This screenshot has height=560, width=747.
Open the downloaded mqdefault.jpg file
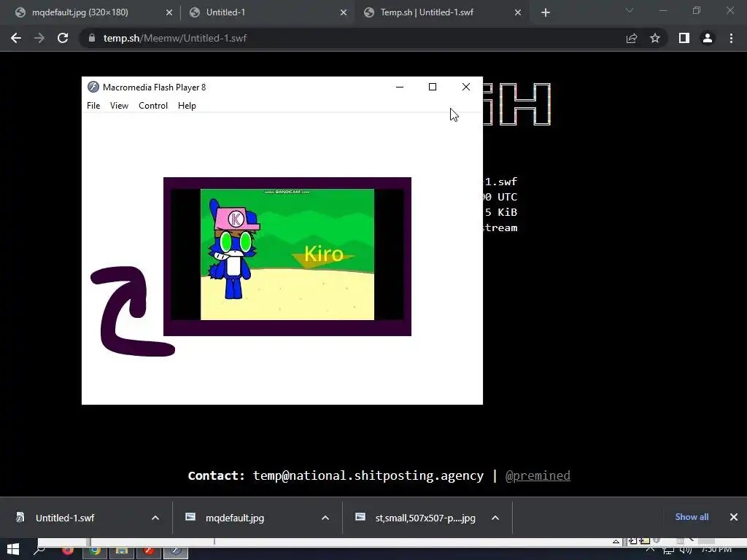(235, 518)
